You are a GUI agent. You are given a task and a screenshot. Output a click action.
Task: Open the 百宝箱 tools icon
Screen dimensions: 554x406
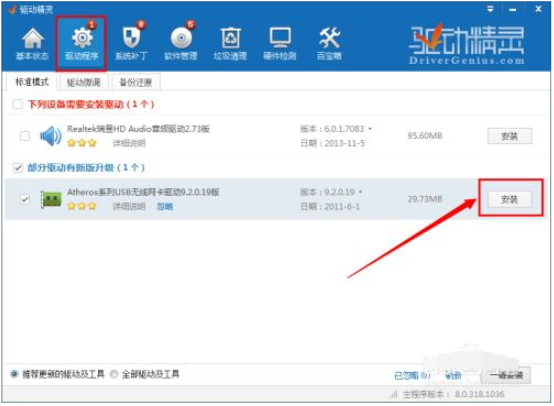pos(329,38)
